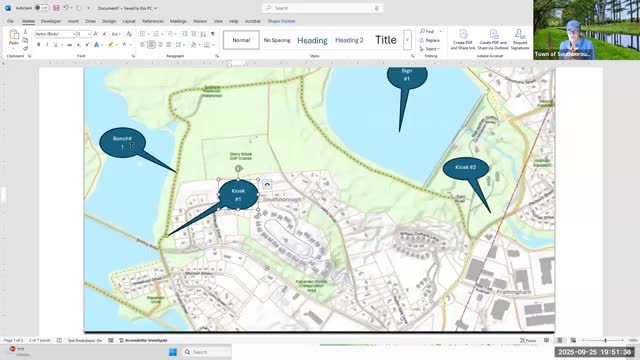The image size is (640, 360).
Task: Open the Change Case Aa dropdown
Action: tap(116, 34)
